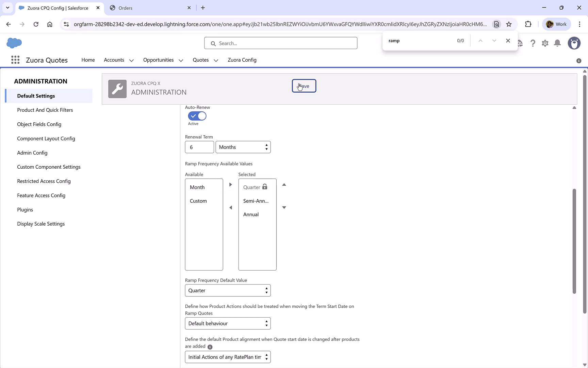The width and height of the screenshot is (588, 368).
Task: Click the Setup gear icon
Action: [x=545, y=43]
